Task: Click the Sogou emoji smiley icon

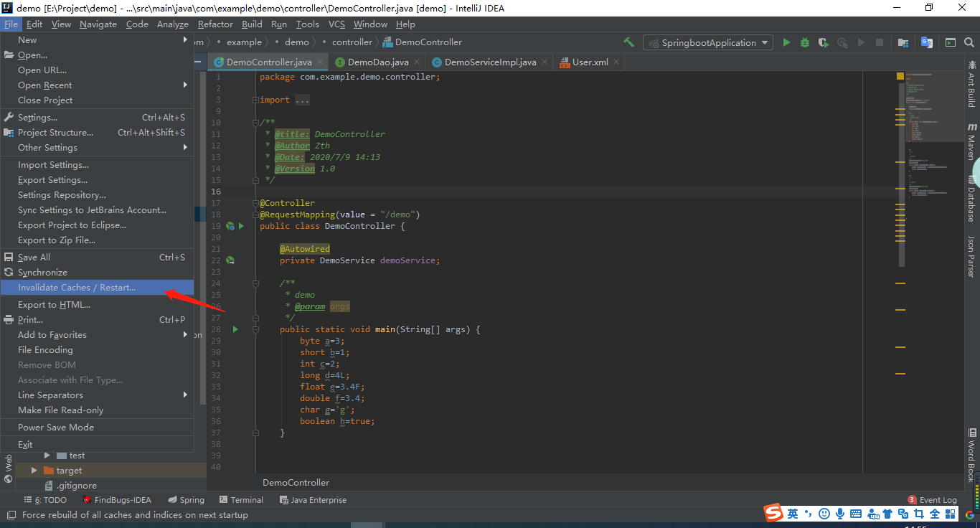Action: (x=824, y=514)
